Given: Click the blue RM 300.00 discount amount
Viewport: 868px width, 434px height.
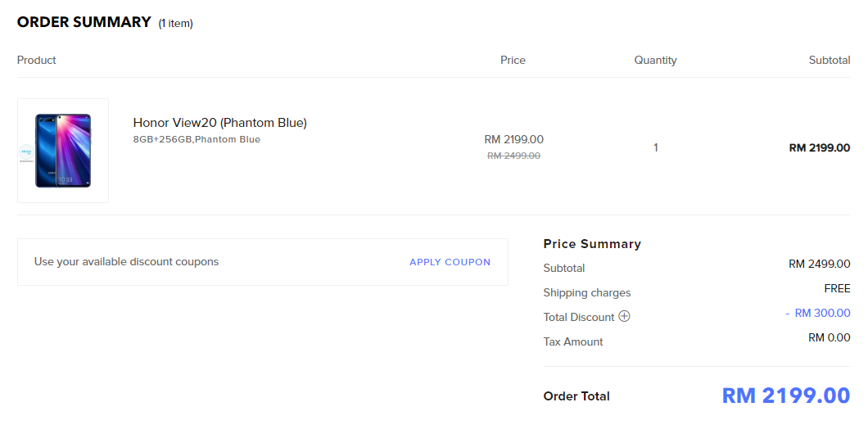Looking at the screenshot, I should [822, 313].
